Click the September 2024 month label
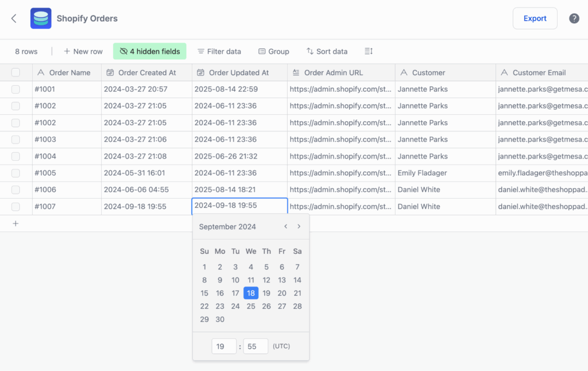Viewport: 588px width, 371px height. pos(227,227)
